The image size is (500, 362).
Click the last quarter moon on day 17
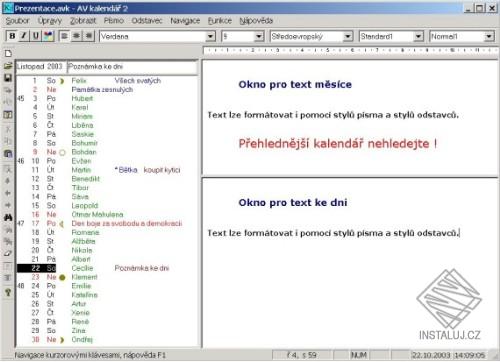click(62, 224)
